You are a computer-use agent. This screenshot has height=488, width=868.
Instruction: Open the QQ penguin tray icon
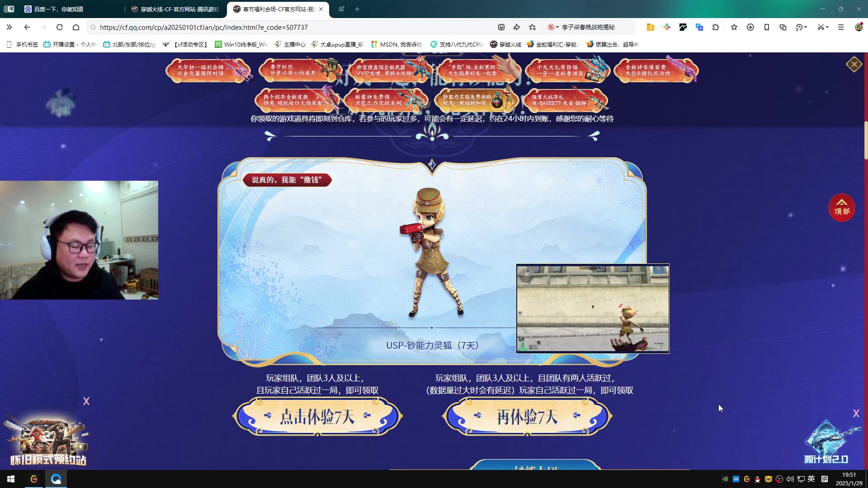pyautogui.click(x=758, y=479)
